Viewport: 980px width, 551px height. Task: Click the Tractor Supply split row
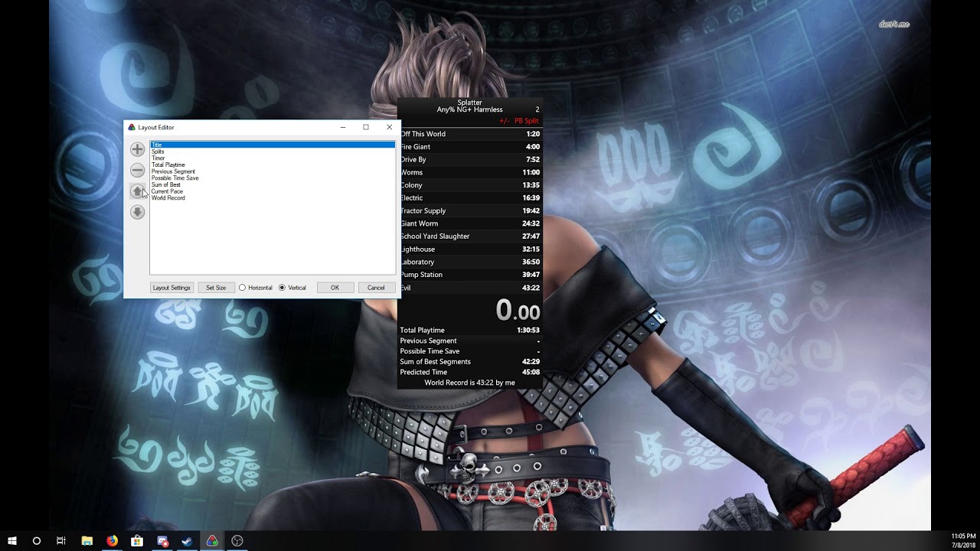pyautogui.click(x=470, y=210)
